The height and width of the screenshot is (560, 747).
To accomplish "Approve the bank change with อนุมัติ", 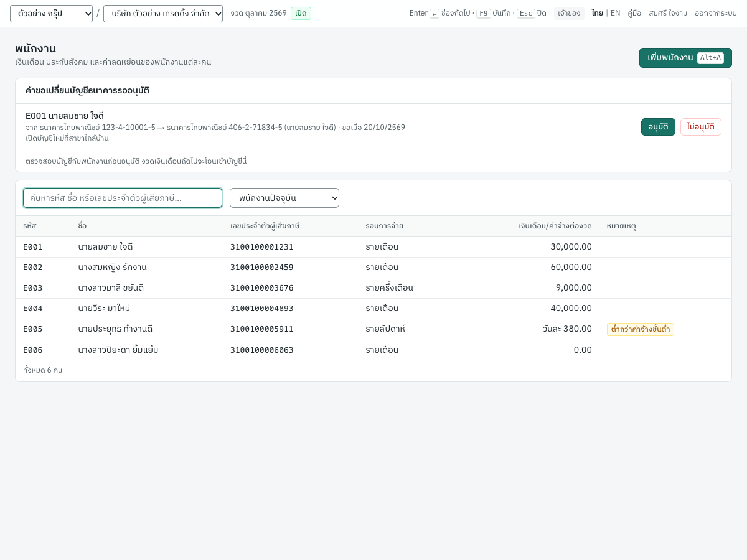I will 658,127.
